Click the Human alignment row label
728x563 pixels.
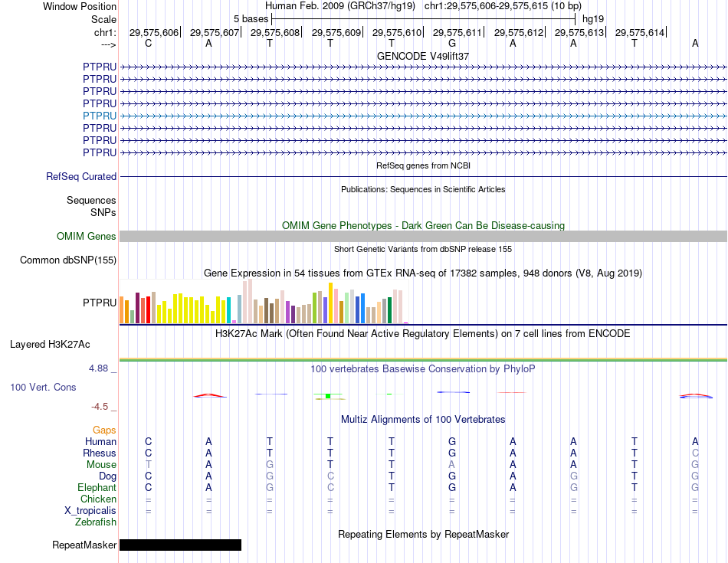click(x=100, y=441)
